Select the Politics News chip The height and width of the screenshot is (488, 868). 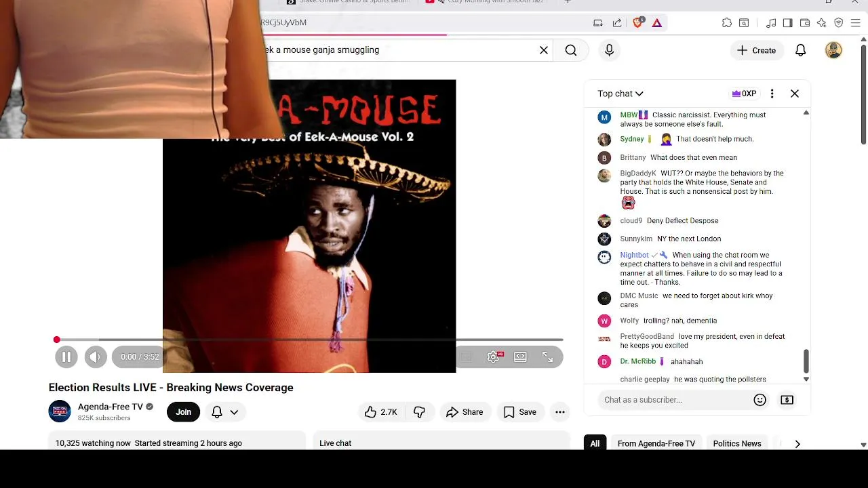(737, 444)
